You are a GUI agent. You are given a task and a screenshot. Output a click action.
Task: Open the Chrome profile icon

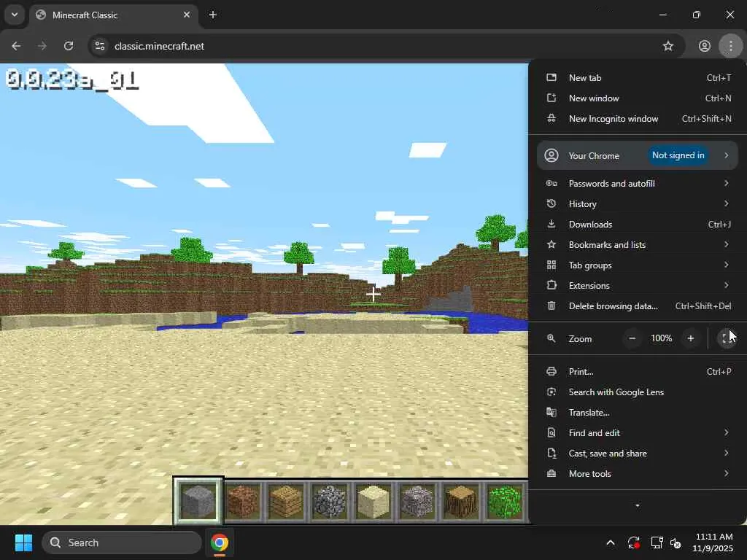pos(705,46)
